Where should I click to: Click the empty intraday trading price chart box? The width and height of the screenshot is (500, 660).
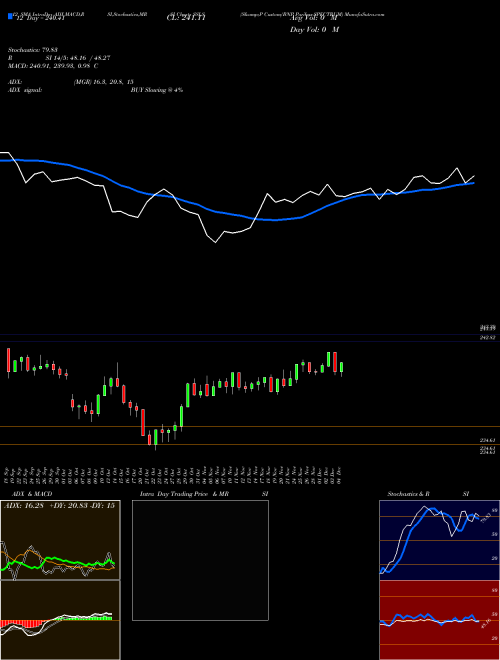coord(200,560)
